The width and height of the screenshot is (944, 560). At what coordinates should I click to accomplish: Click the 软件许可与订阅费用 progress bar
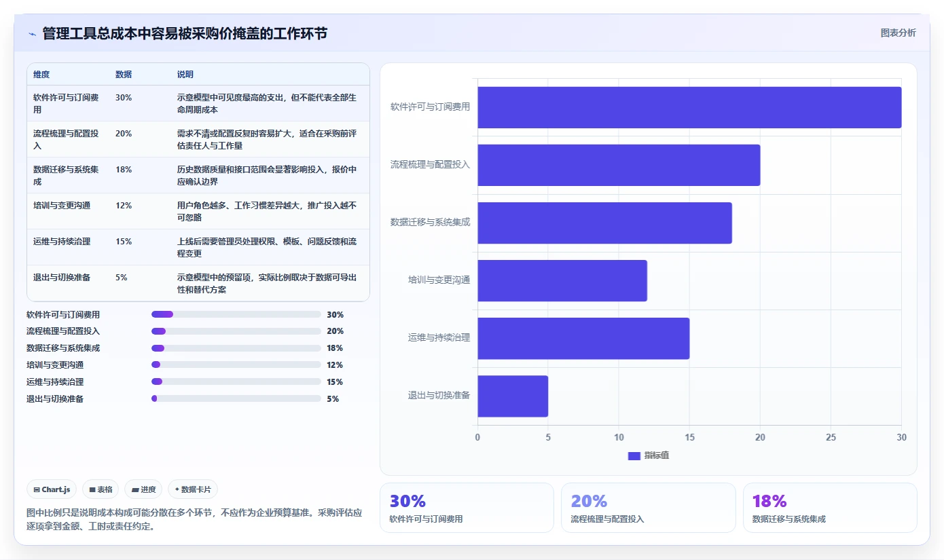point(236,314)
